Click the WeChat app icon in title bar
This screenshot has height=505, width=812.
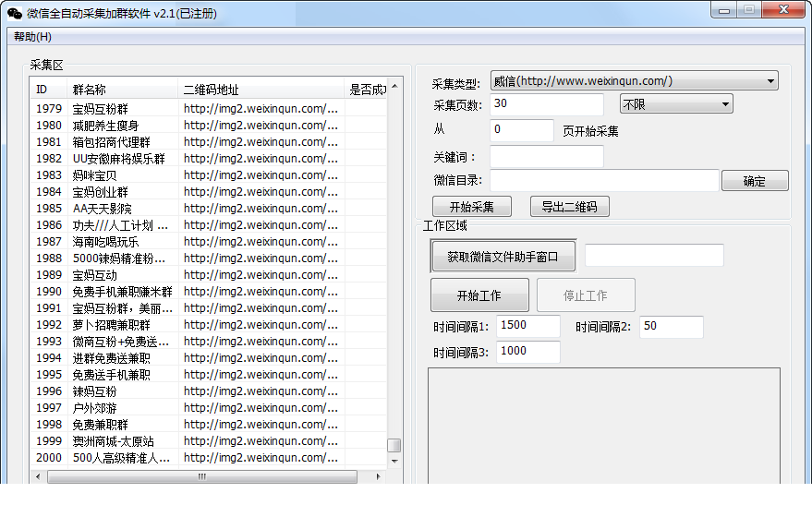tap(15, 14)
